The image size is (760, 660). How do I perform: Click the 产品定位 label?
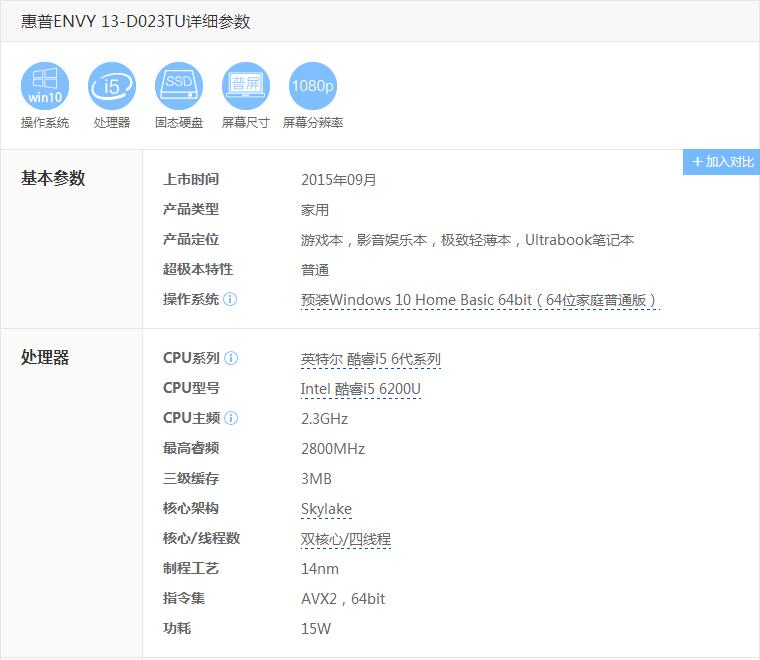pyautogui.click(x=191, y=239)
